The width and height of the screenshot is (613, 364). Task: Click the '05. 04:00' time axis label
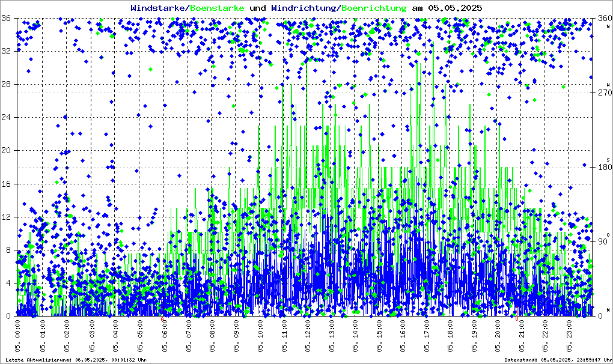pos(116,335)
